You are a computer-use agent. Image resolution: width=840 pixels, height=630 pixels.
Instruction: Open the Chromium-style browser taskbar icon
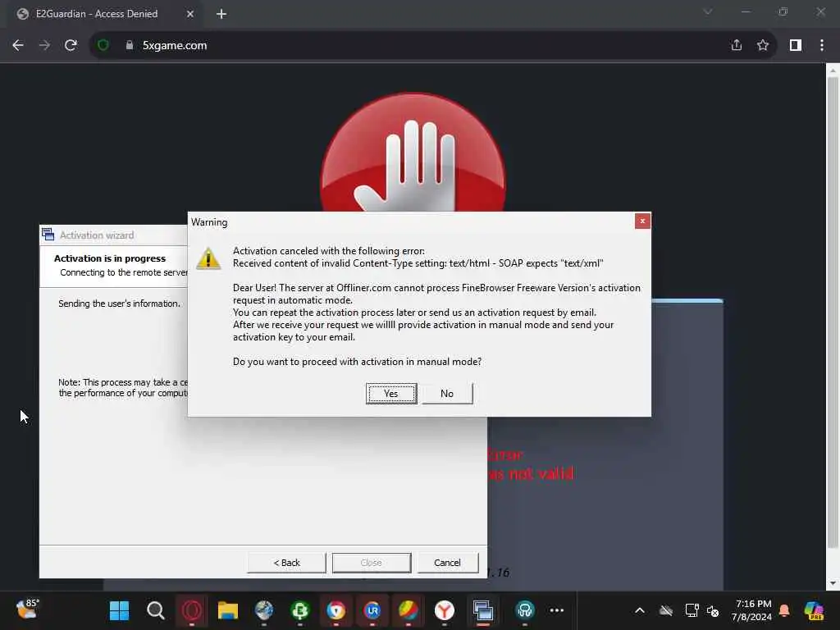[336, 610]
